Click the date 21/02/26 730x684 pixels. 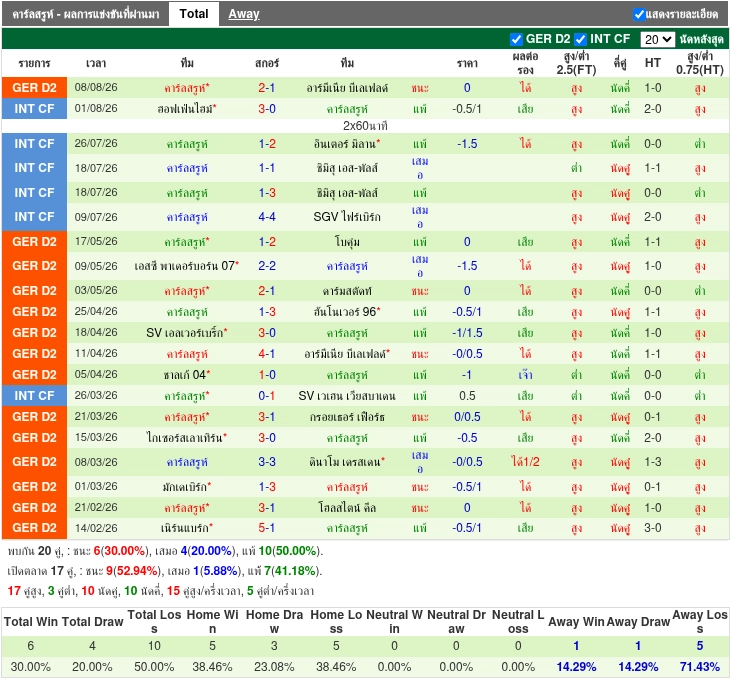click(96, 507)
